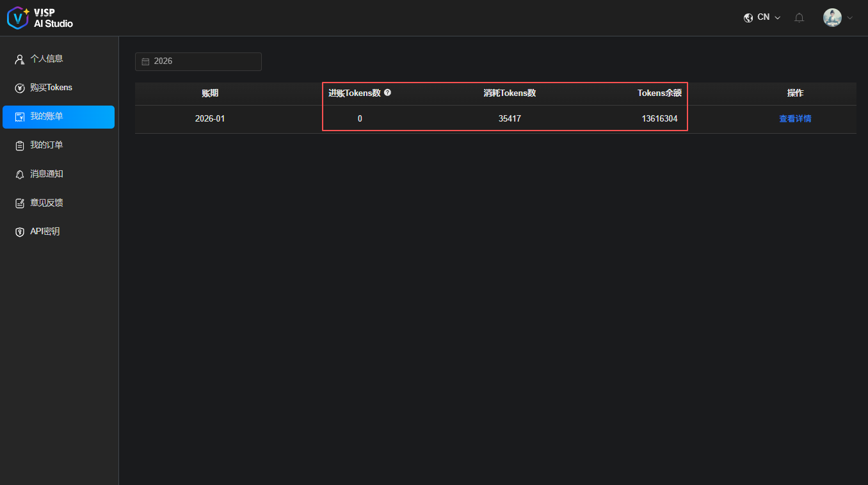Image resolution: width=868 pixels, height=485 pixels.
Task: Select the 2026-01 billing period cell
Action: pos(210,119)
